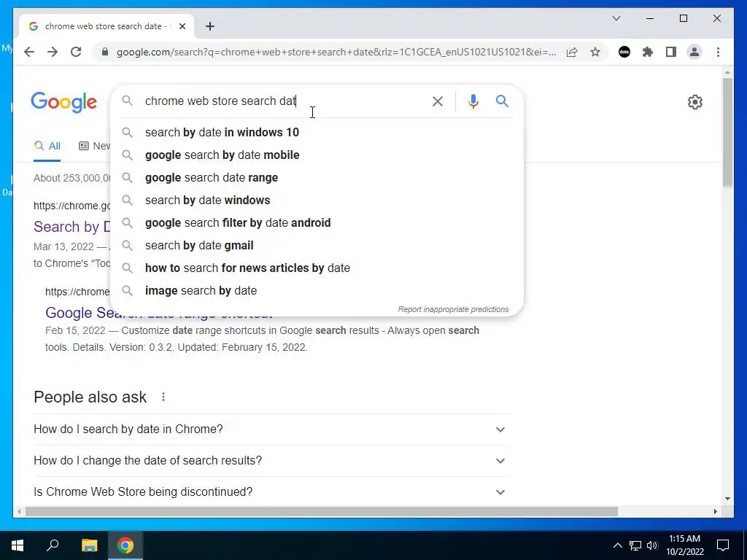The height and width of the screenshot is (560, 747).
Task: Choose suggestion 'google search date range'
Action: pos(317,178)
